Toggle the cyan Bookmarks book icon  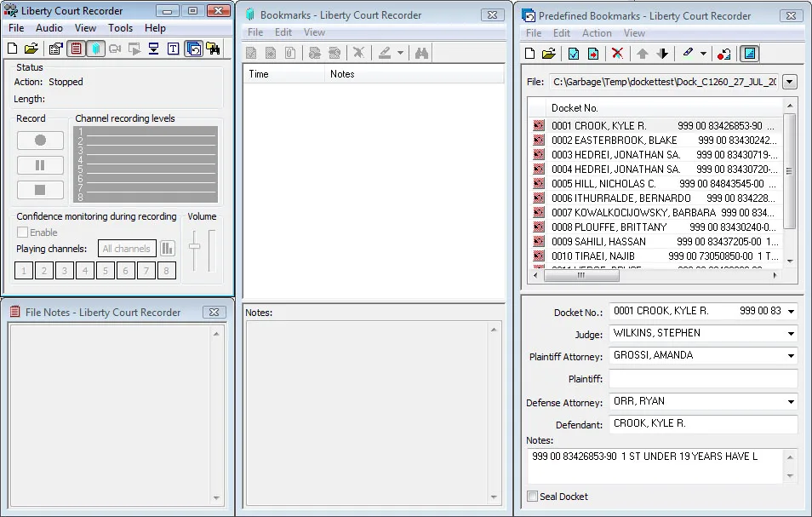pos(96,49)
